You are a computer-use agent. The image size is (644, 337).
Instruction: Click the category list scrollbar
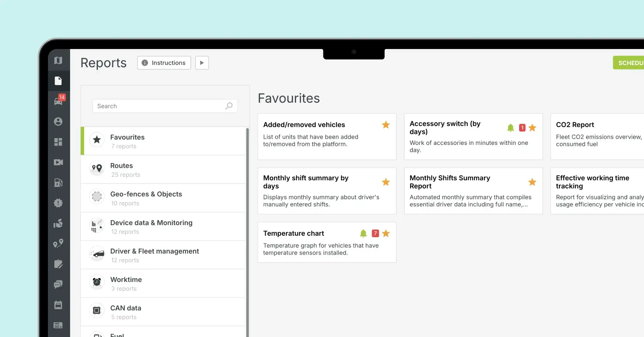coord(247,233)
